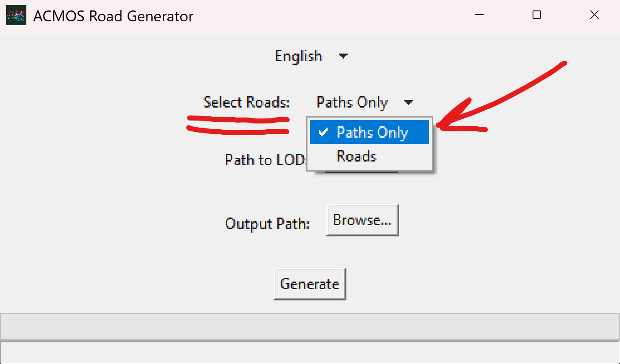620x364 pixels.
Task: Click the Select Roads label
Action: click(246, 103)
